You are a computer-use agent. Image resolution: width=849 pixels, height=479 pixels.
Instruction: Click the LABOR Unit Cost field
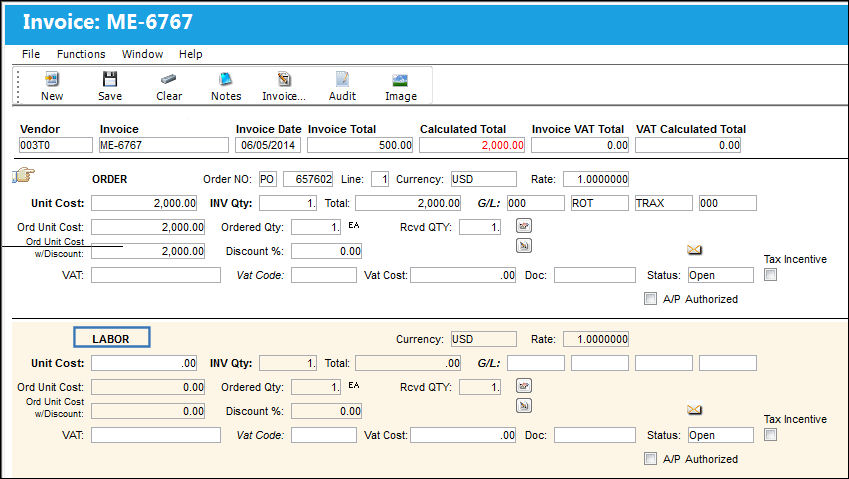pyautogui.click(x=144, y=363)
